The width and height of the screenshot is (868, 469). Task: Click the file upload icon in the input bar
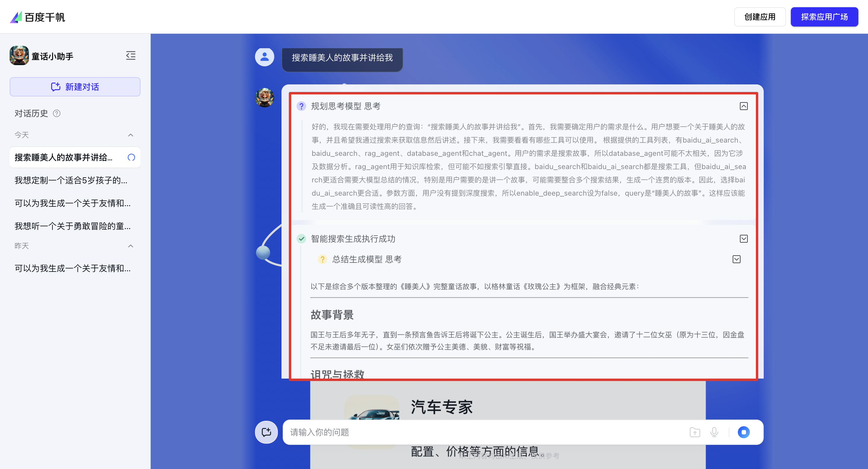(694, 432)
